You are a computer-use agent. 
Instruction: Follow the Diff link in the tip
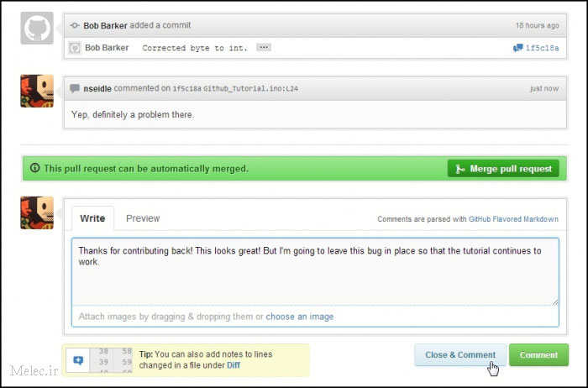[x=234, y=365]
